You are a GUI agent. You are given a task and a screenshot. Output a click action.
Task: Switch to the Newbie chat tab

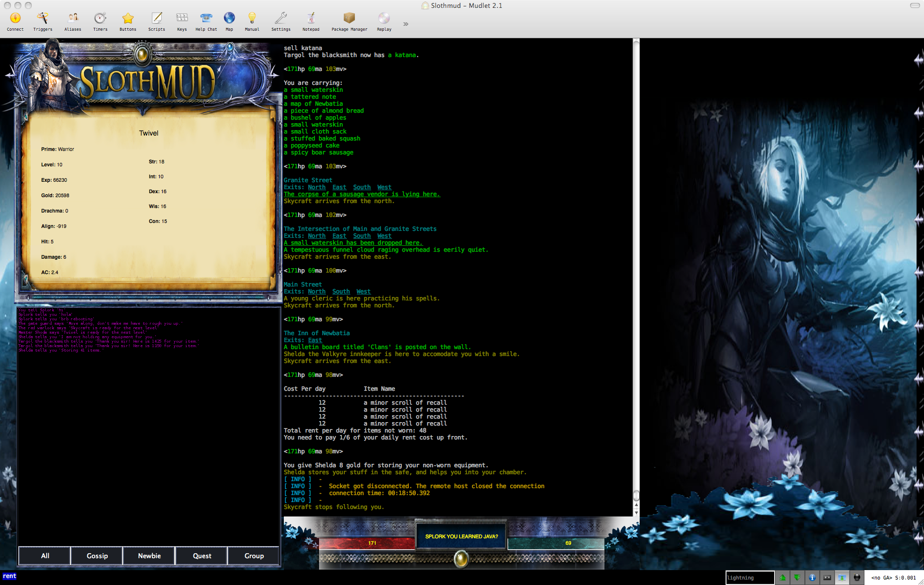click(149, 556)
